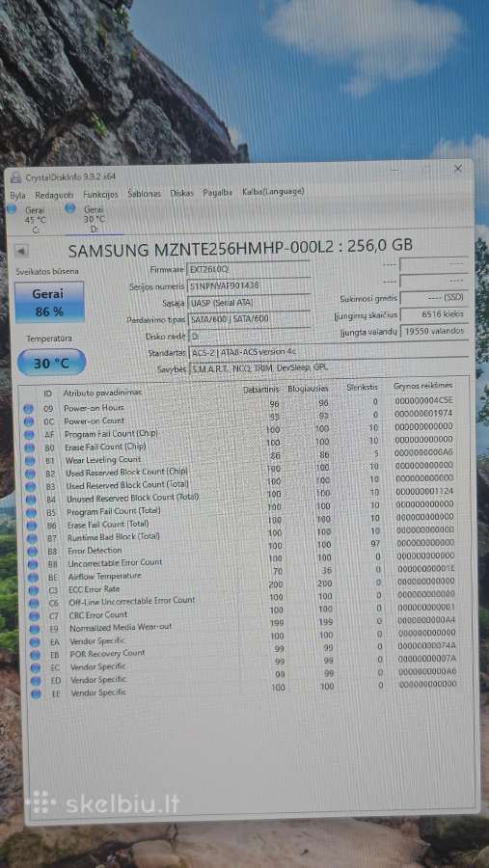Click the status icon for Power-on Hours
The image size is (489, 868).
(28, 409)
